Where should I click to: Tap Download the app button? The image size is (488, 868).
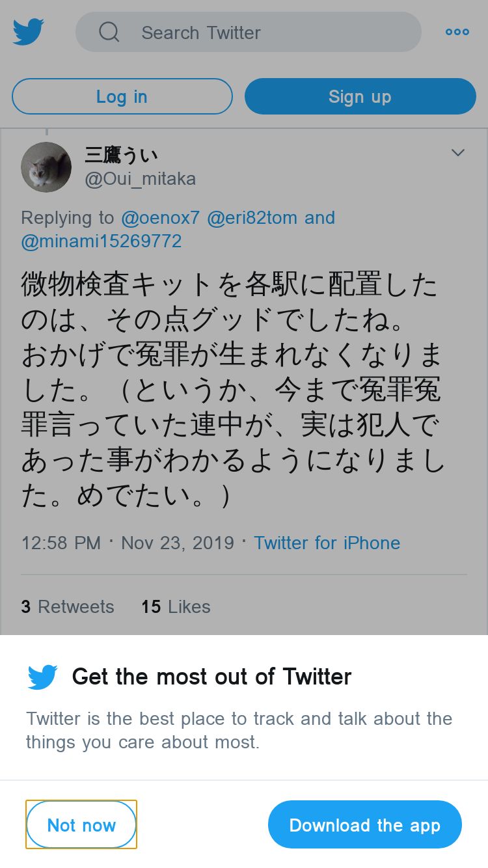click(x=364, y=825)
